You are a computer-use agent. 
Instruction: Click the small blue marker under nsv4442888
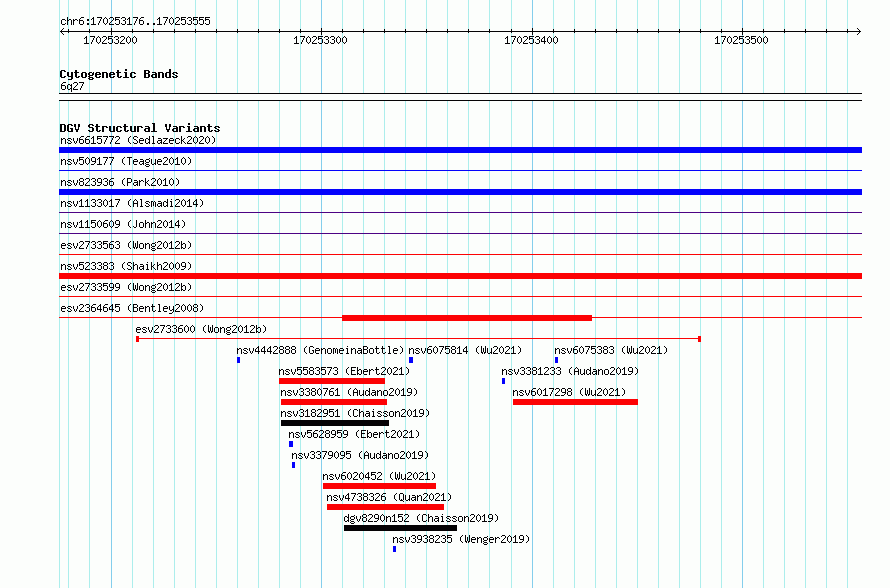tap(238, 360)
